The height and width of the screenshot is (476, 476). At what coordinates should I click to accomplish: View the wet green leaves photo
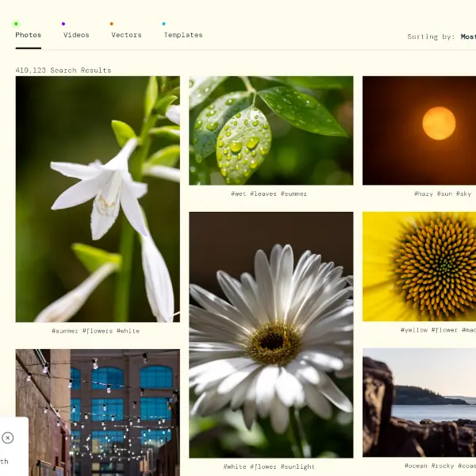[271, 130]
